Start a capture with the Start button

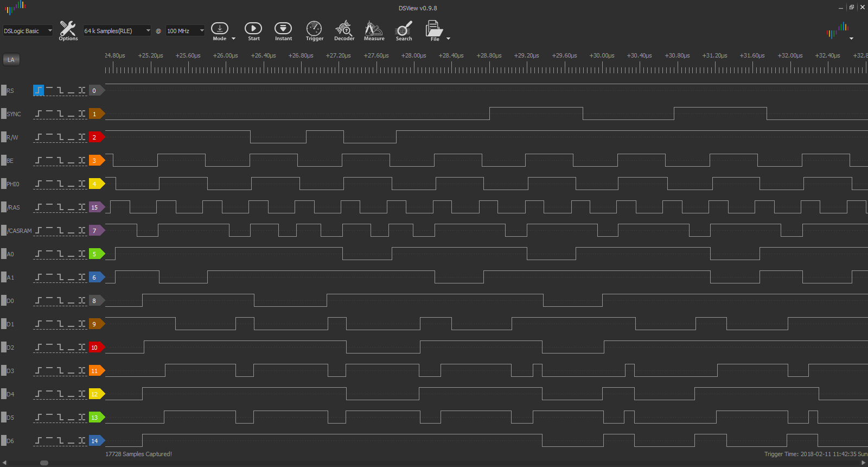253,30
